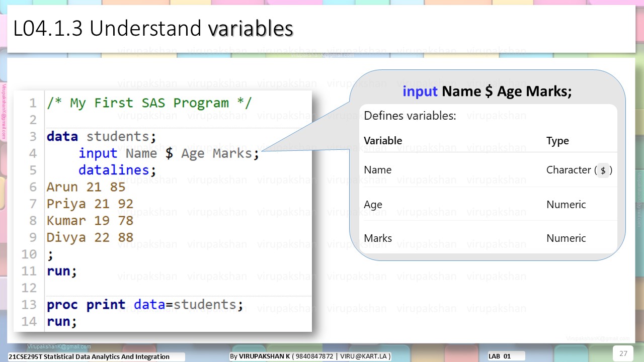Click the data row "Arun 21 85"
The image size is (644, 362).
click(x=86, y=187)
